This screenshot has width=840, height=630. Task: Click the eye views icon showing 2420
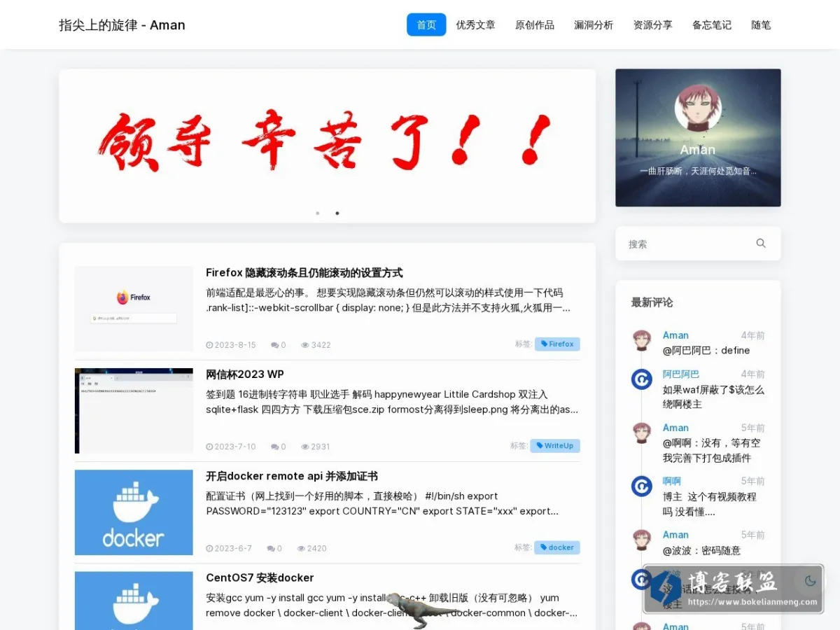click(301, 549)
